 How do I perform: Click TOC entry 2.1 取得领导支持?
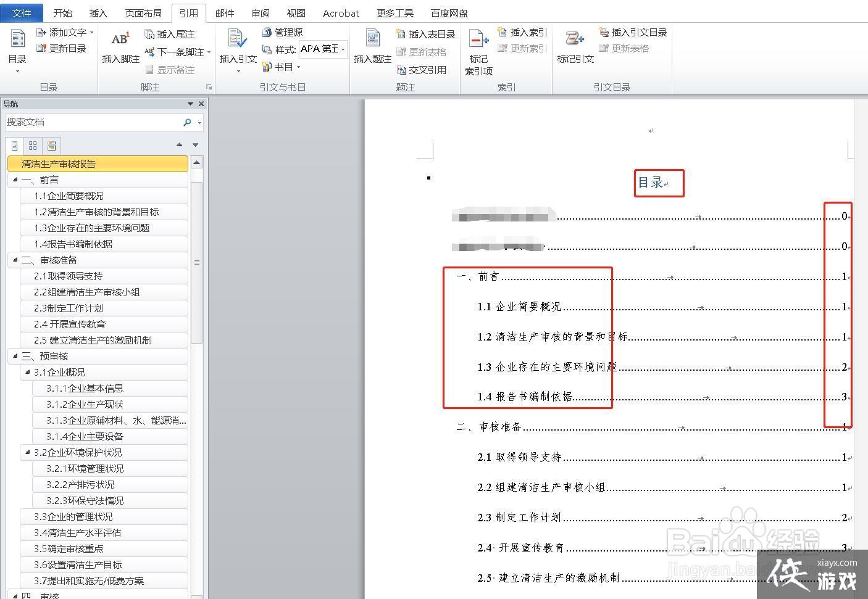point(519,457)
